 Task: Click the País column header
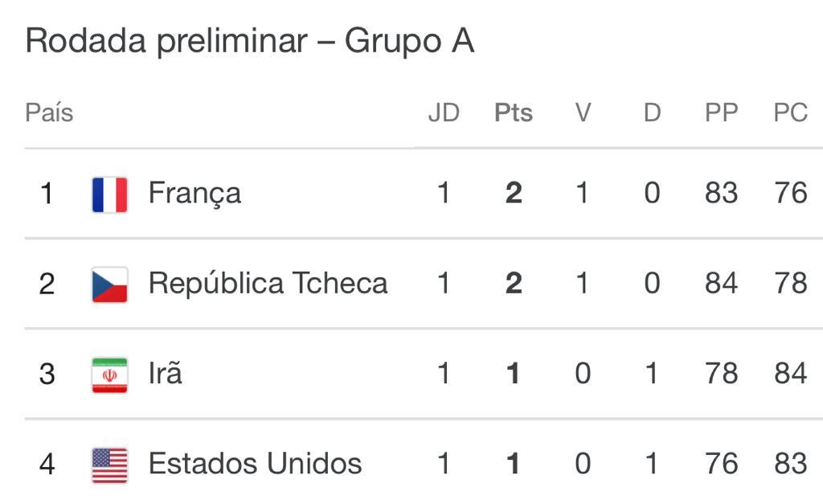pyautogui.click(x=49, y=113)
